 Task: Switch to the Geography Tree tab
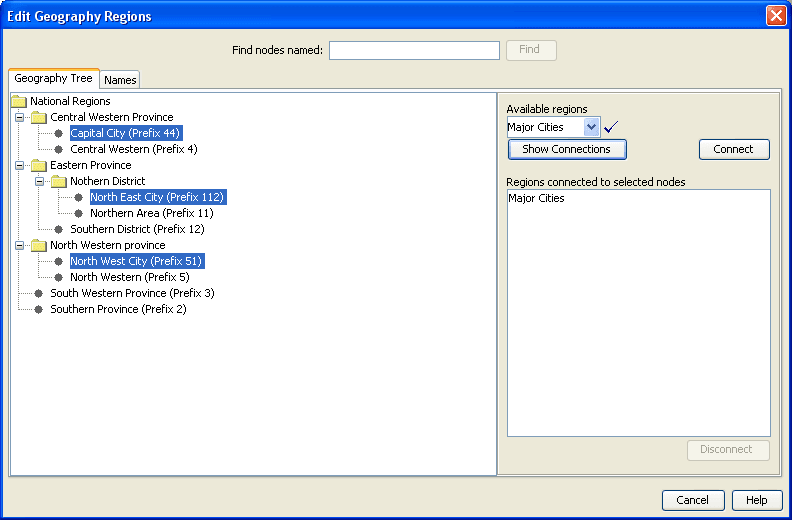(x=54, y=78)
